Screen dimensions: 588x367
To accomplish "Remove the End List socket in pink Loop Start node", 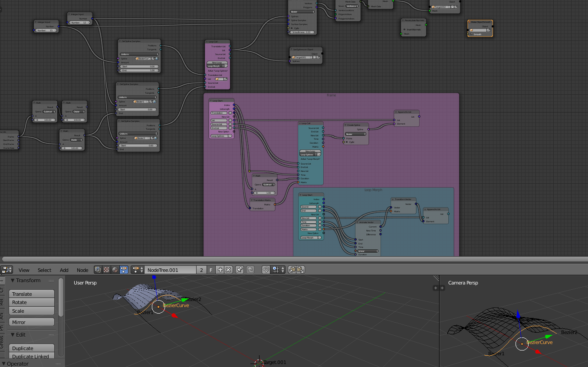I will tap(230, 128).
